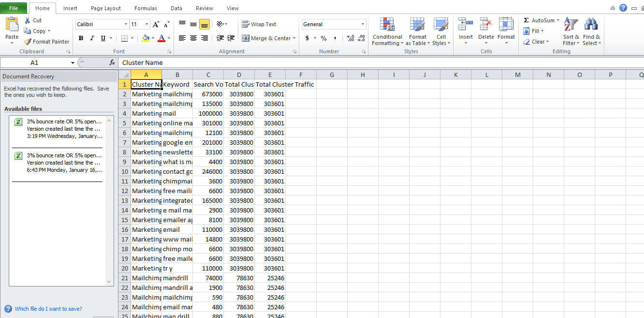The width and height of the screenshot is (644, 318).
Task: Decrease the cell indent
Action: [x=220, y=38]
